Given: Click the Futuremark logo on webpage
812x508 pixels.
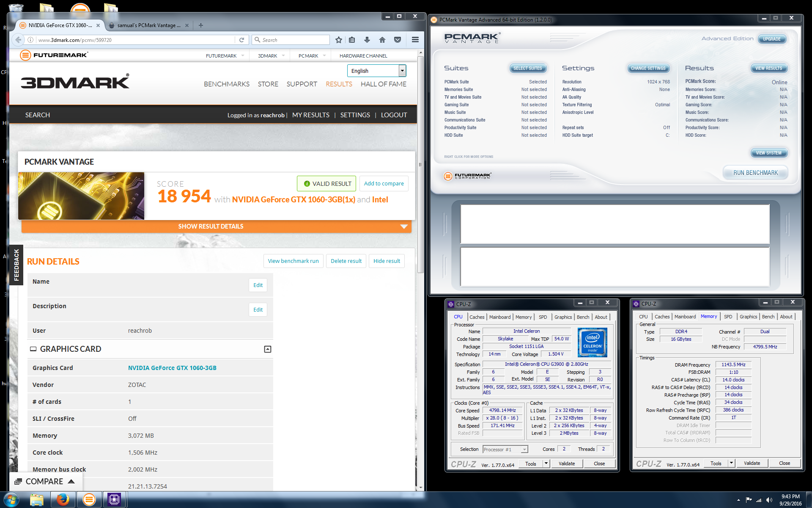Looking at the screenshot, I should click(54, 55).
